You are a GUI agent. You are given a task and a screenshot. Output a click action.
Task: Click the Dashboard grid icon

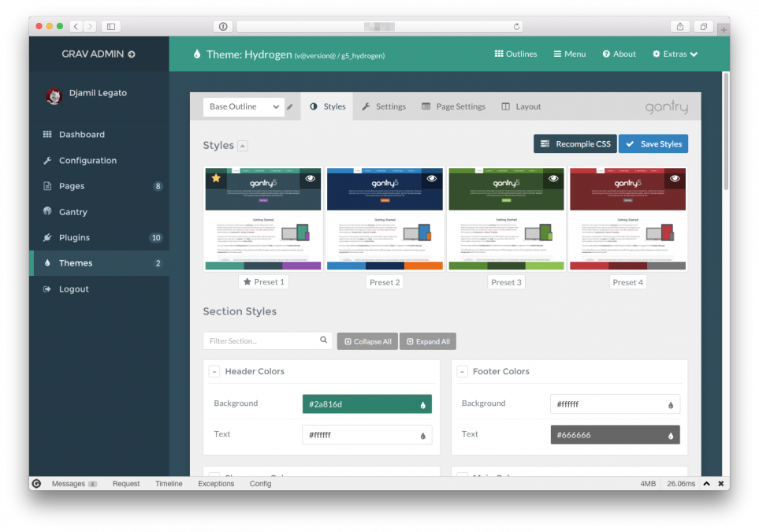pyautogui.click(x=47, y=134)
